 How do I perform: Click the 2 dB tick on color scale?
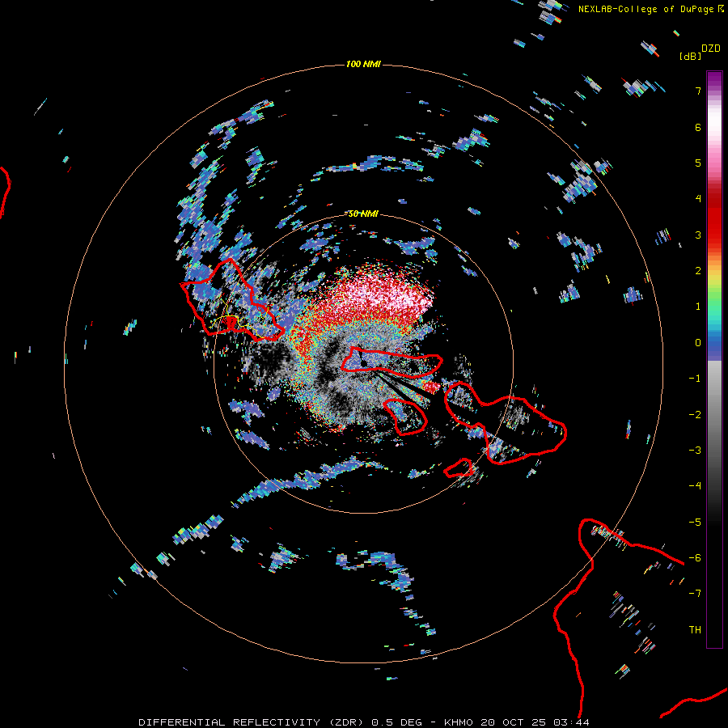pyautogui.click(x=698, y=271)
